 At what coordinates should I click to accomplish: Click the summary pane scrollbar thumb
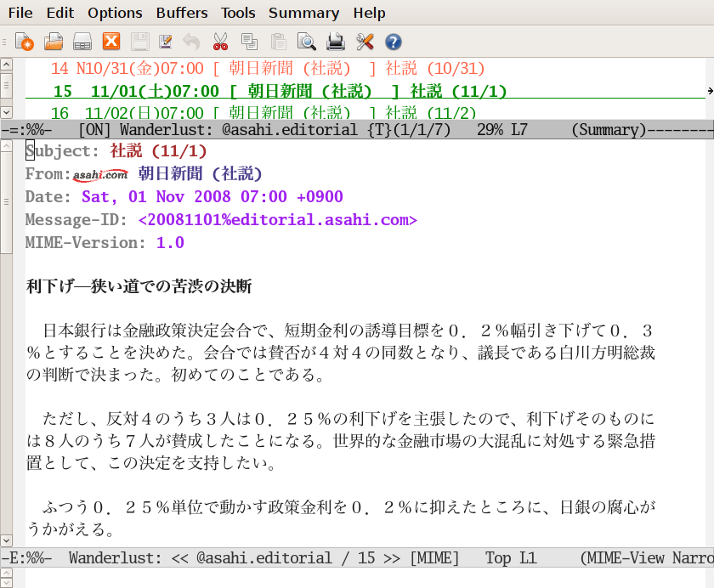click(6, 85)
